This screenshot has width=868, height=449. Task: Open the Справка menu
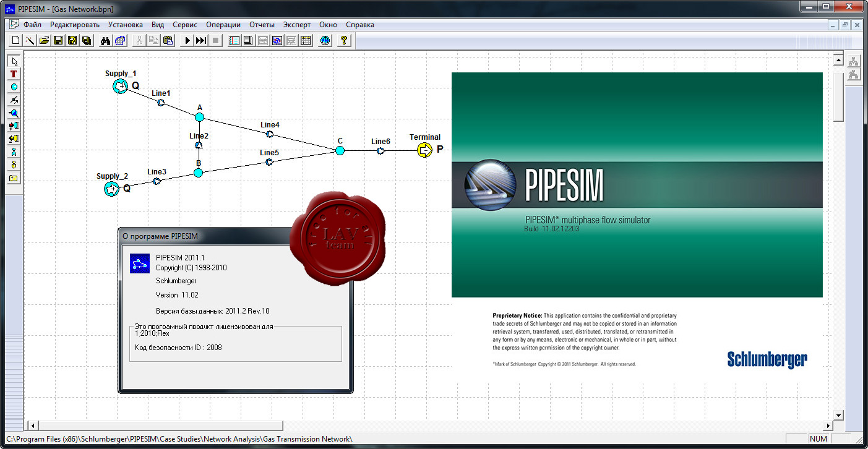pos(360,25)
